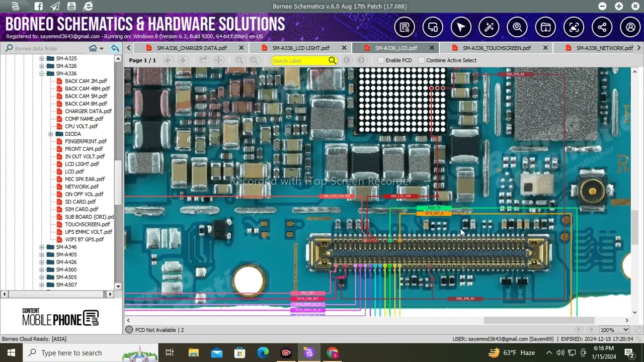The image size is (644, 362).
Task: Close the SM-A336_TOUCHSCREEN.pdf tab
Action: tap(545, 48)
